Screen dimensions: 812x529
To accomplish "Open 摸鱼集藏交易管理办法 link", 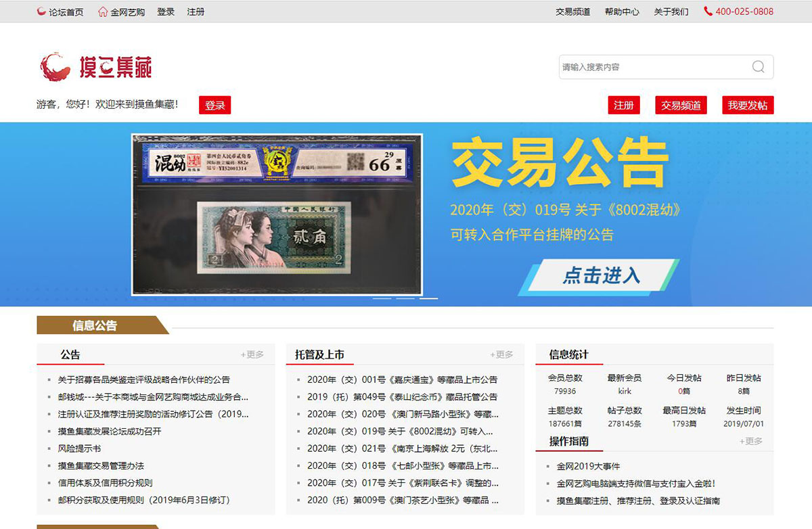I will click(101, 465).
